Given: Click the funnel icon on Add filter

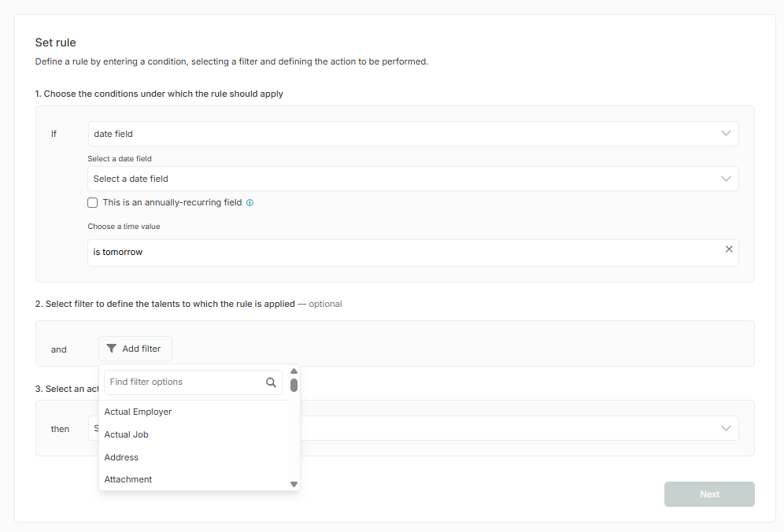Looking at the screenshot, I should (x=112, y=349).
